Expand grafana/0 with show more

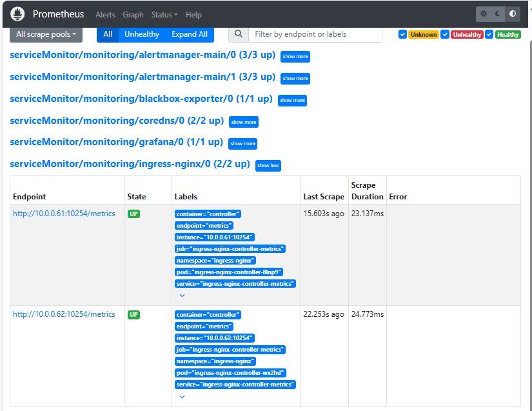point(243,144)
